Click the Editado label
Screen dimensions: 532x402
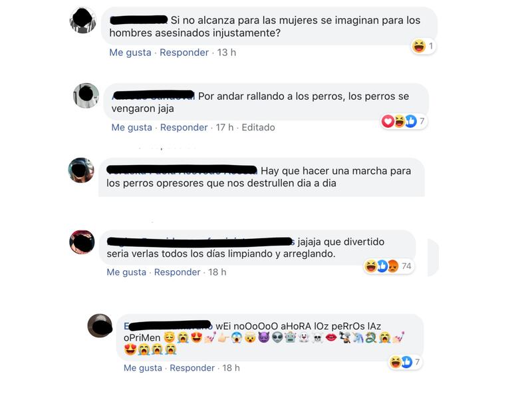tap(258, 127)
